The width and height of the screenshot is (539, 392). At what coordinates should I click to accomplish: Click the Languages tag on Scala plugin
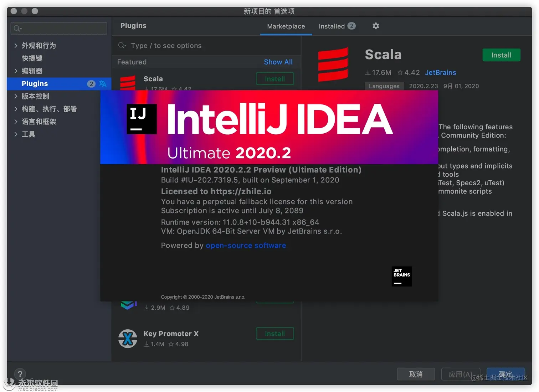(x=384, y=86)
